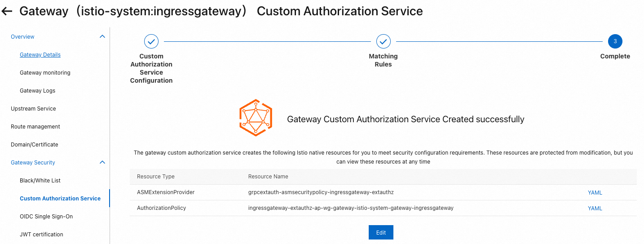Screen dimensions: 644x244
Task: View YAML for AuthorizationPolicy resource
Action: pyautogui.click(x=595, y=209)
